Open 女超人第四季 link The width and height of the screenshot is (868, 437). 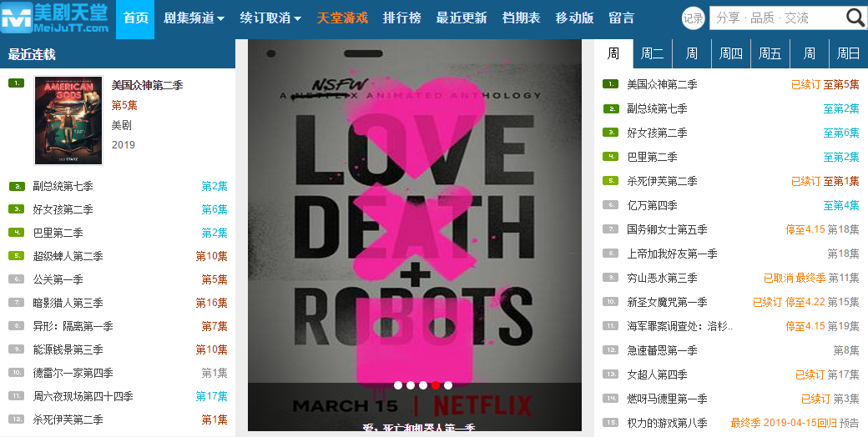point(657,374)
